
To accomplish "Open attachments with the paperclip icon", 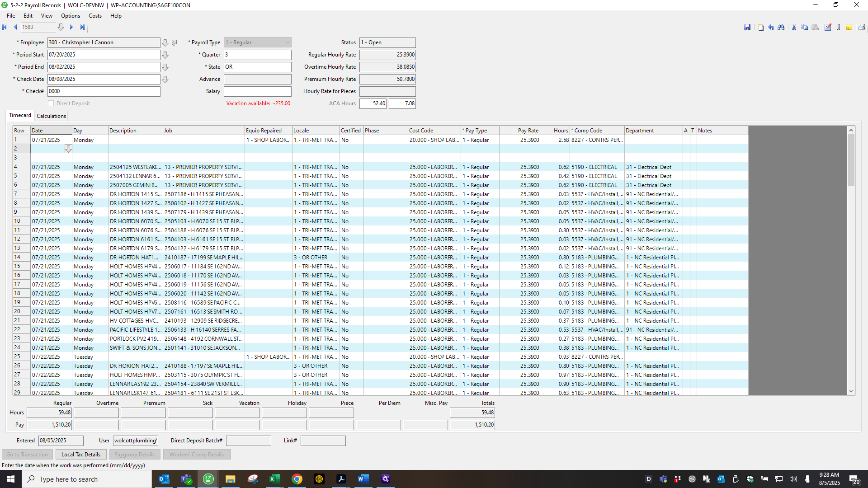I will click(838, 27).
